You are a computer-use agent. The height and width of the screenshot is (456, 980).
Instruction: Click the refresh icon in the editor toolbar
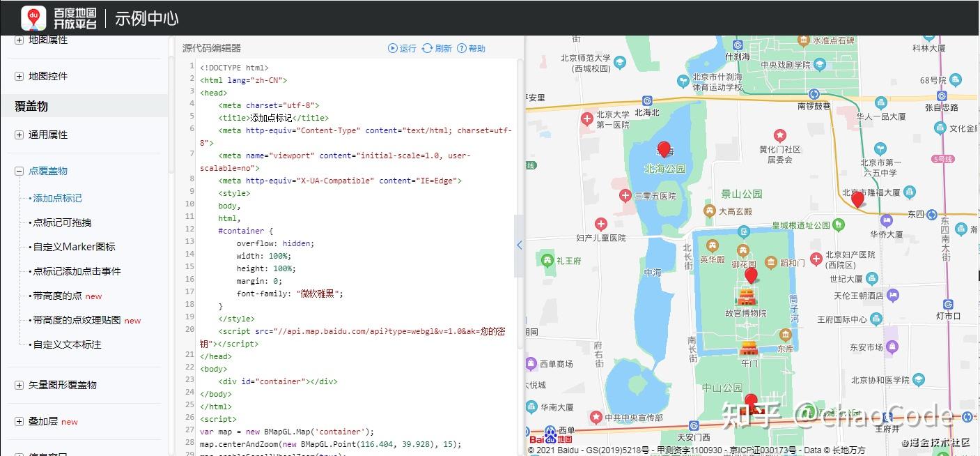point(427,48)
